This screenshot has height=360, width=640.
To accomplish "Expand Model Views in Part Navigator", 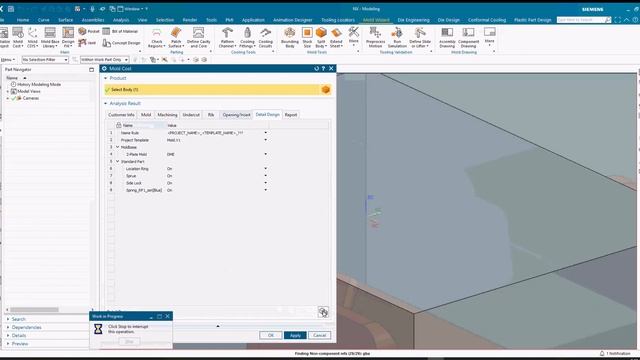I will pos(8,91).
